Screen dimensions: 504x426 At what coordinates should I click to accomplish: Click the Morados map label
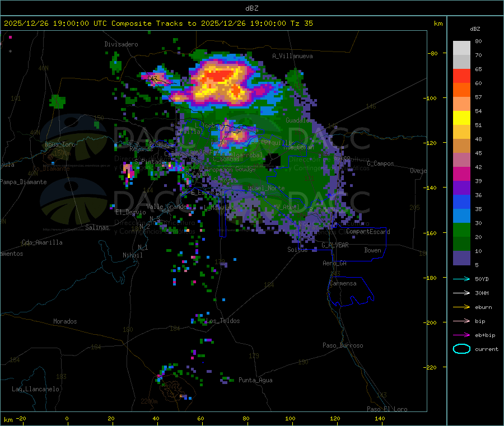click(65, 321)
